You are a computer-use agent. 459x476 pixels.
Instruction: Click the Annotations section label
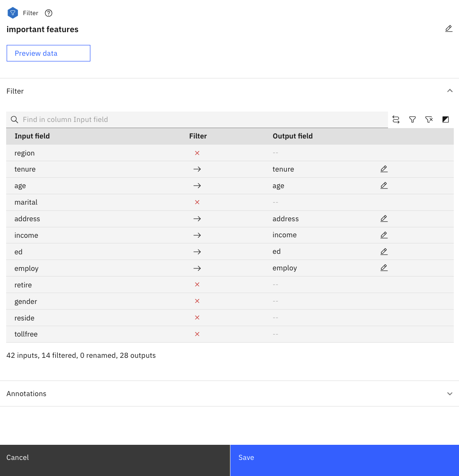click(x=26, y=394)
